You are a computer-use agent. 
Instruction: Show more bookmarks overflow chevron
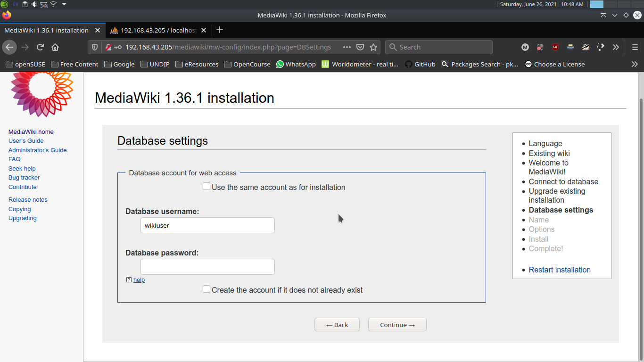(635, 64)
